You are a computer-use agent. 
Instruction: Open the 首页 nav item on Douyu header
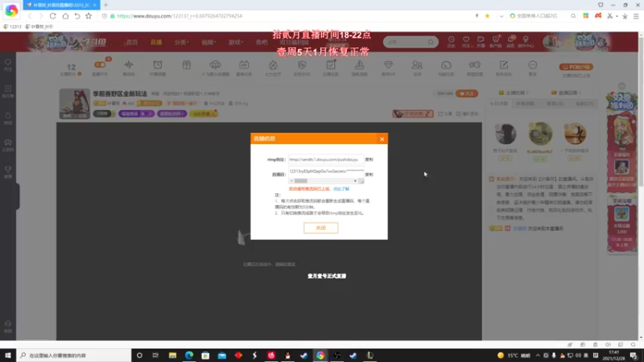tap(132, 43)
